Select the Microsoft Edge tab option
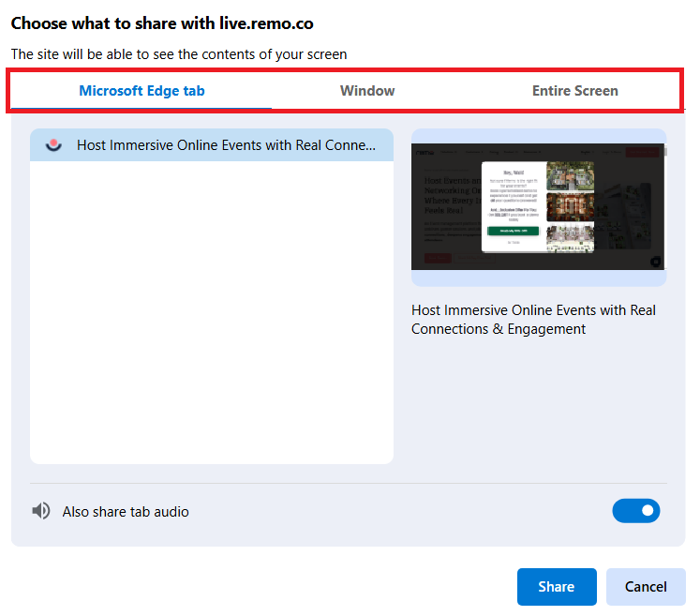Screen dimensions: 700x616 point(141,91)
